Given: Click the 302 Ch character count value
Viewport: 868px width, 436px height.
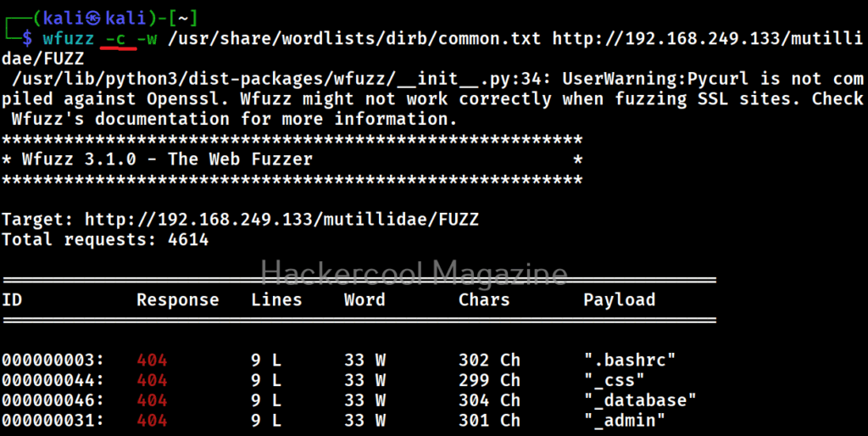Looking at the screenshot, I should click(489, 360).
